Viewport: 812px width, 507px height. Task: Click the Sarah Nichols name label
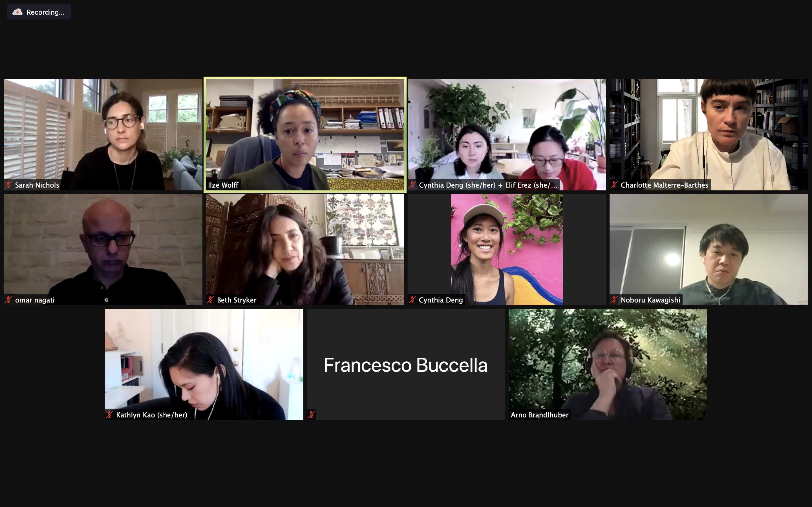tap(37, 185)
